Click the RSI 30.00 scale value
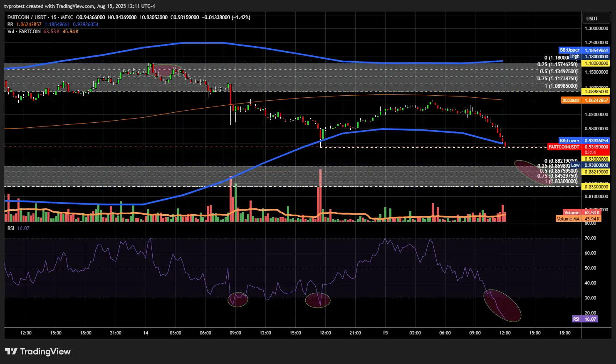The height and width of the screenshot is (364, 616). click(x=590, y=298)
